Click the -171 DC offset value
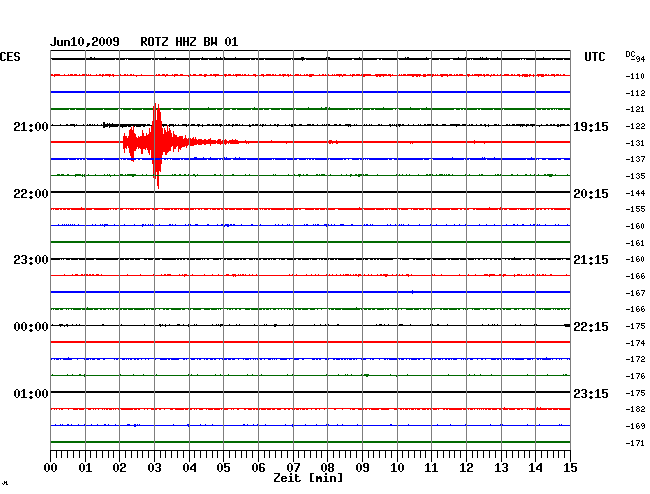This screenshot has width=650, height=494. [635, 443]
